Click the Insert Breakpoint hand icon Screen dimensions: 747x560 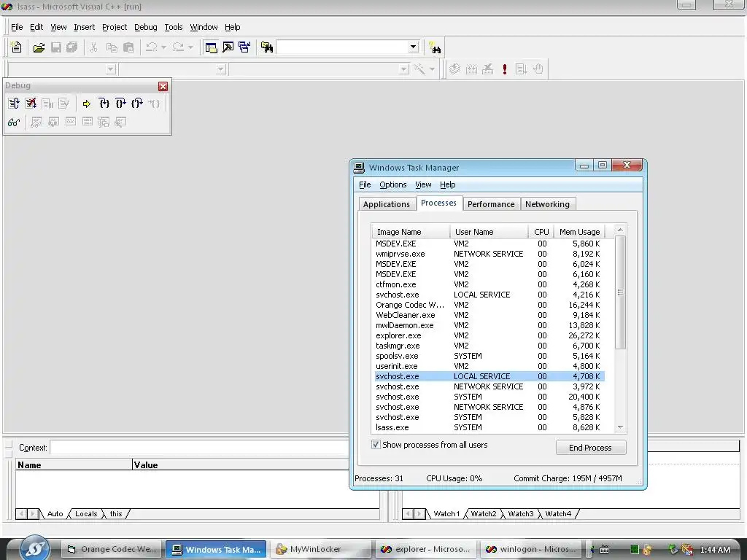pyautogui.click(x=538, y=69)
